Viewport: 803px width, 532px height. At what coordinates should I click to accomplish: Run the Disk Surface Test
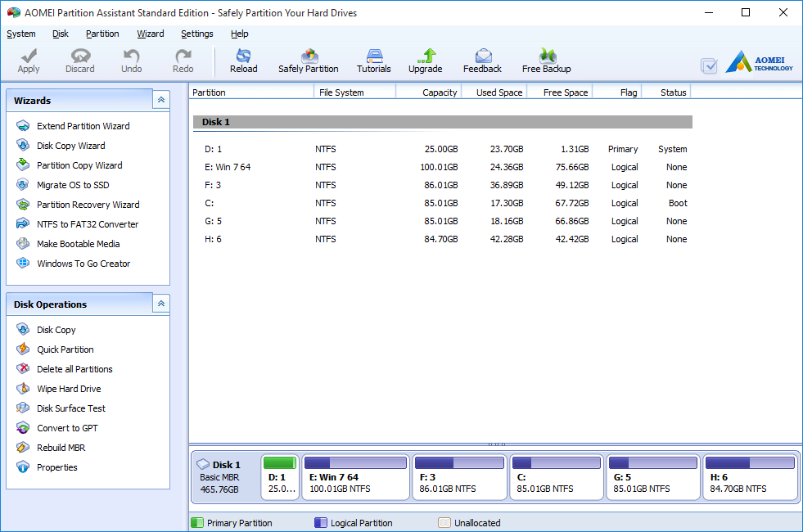coord(71,408)
